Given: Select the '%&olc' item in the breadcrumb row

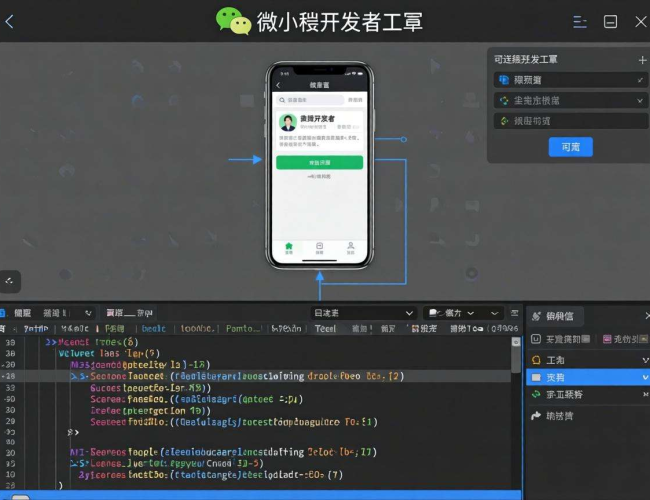Looking at the screenshot, I should (x=75, y=329).
